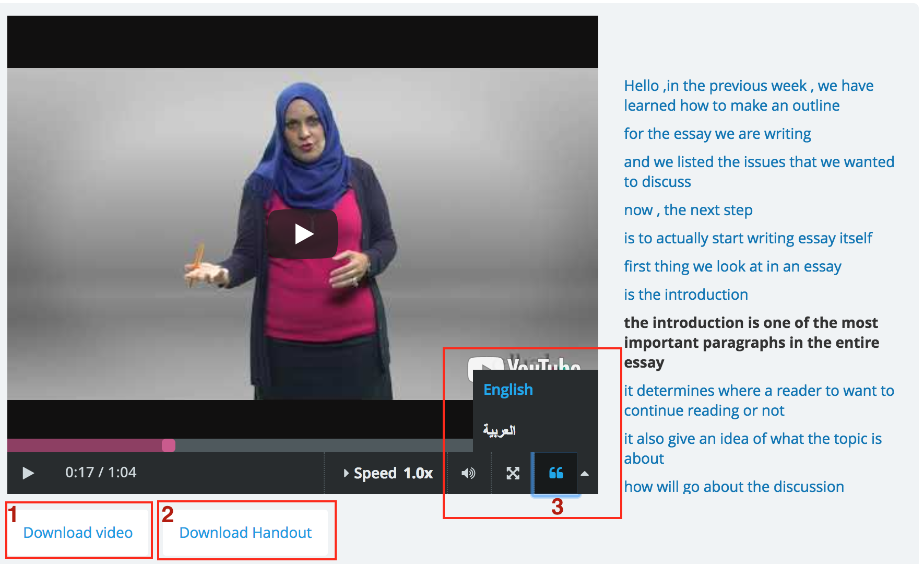Image resolution: width=924 pixels, height=564 pixels.
Task: Click the 0:17 / 1:04 time display
Action: coord(101,473)
